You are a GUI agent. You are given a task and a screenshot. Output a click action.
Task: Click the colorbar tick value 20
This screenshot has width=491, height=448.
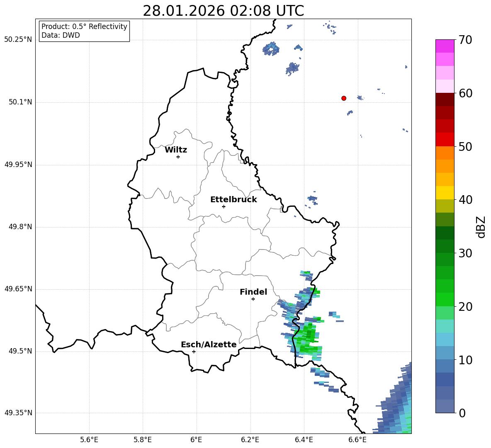pos(465,307)
